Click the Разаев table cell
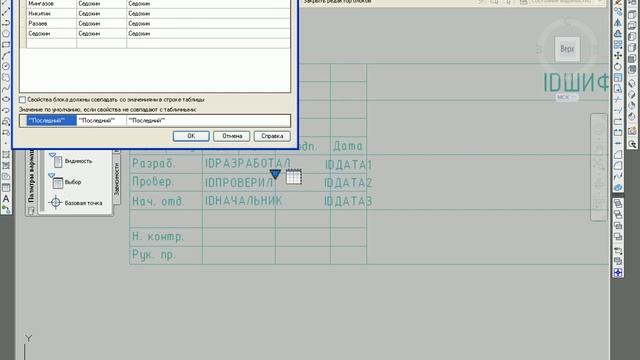 pyautogui.click(x=51, y=24)
